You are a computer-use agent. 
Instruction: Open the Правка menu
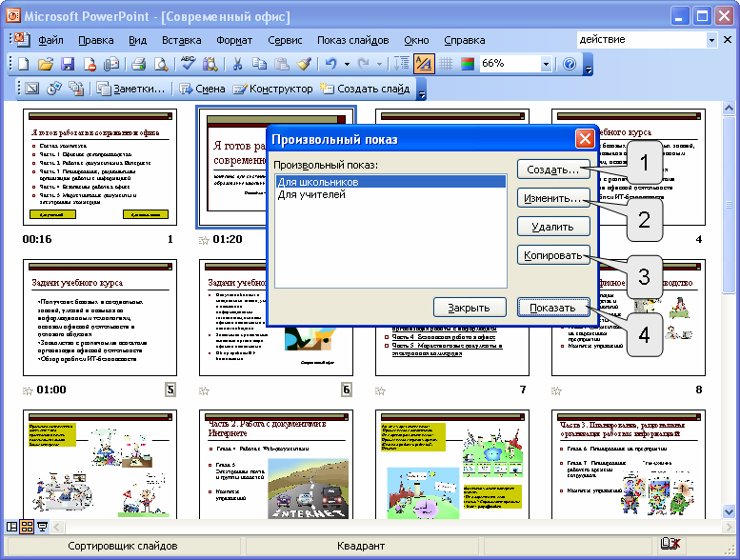pos(96,40)
